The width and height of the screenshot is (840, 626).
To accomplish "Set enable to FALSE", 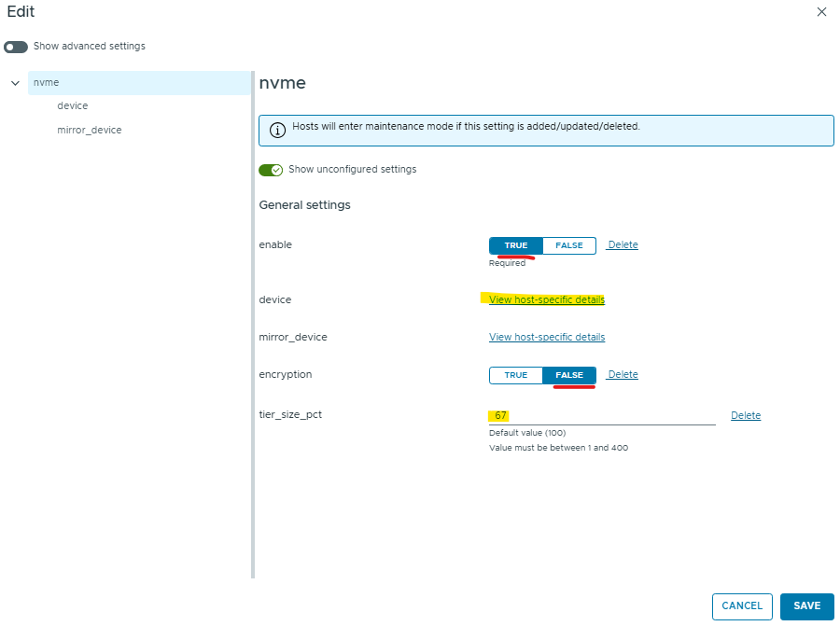I will coord(569,245).
